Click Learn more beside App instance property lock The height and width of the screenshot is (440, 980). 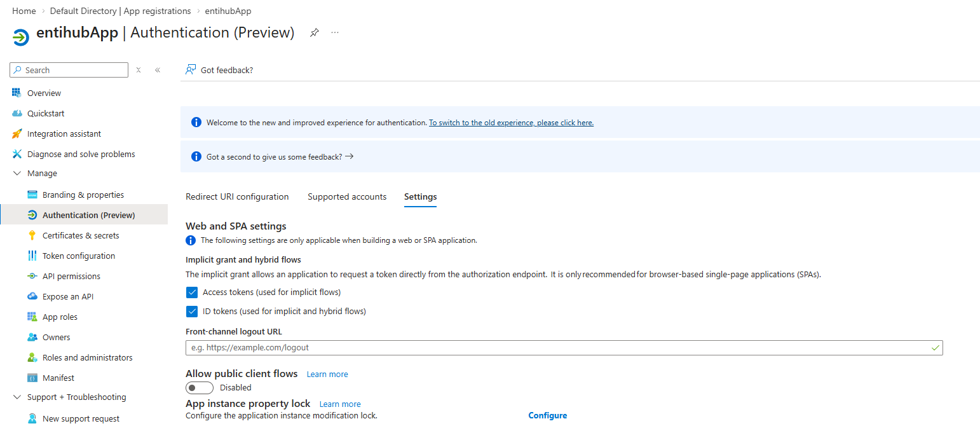pyautogui.click(x=340, y=404)
